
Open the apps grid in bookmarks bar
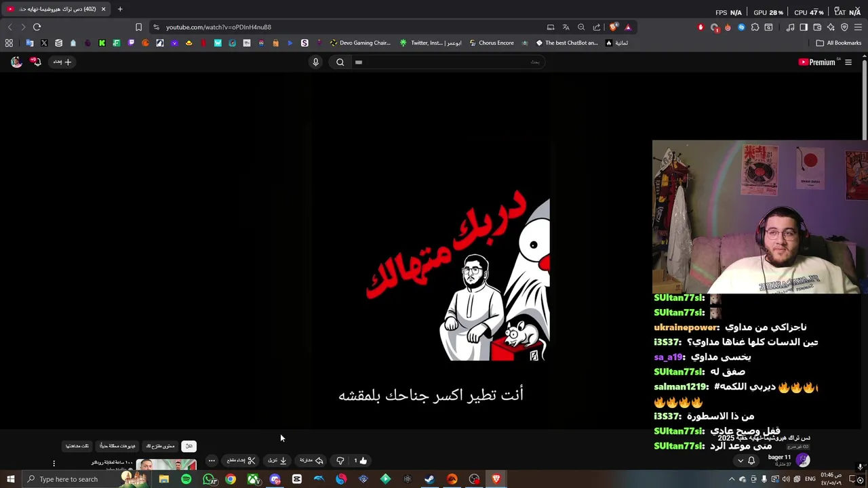pyautogui.click(x=9, y=43)
